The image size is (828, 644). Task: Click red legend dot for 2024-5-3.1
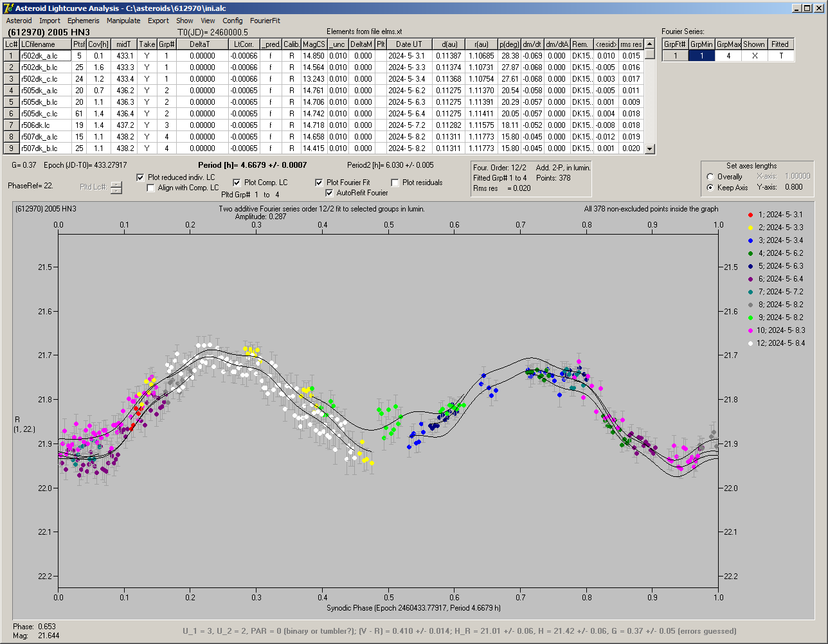pos(750,215)
